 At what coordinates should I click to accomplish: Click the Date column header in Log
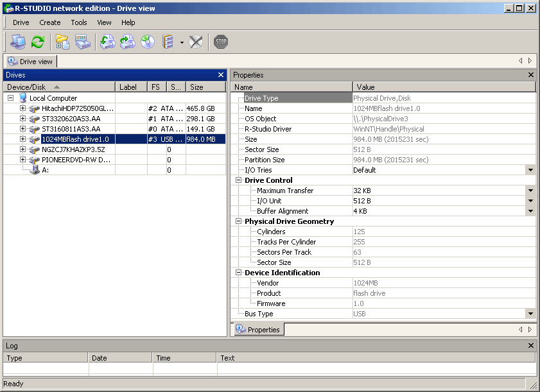(120, 358)
